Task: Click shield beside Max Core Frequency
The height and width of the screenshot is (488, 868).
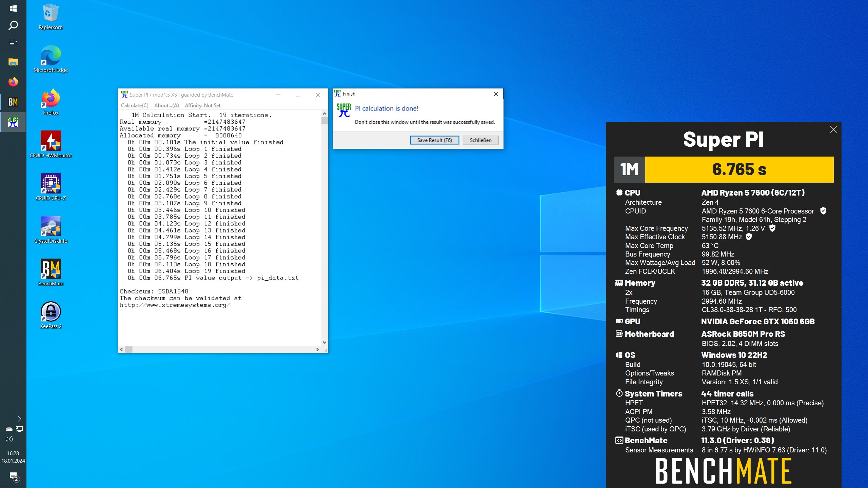Action: coord(772,228)
